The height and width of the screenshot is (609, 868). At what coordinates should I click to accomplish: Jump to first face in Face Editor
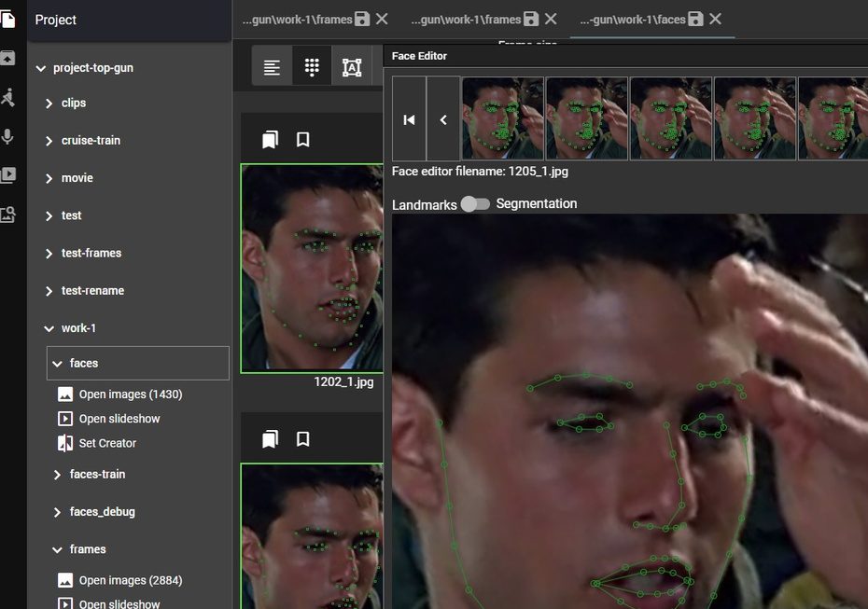click(x=409, y=119)
